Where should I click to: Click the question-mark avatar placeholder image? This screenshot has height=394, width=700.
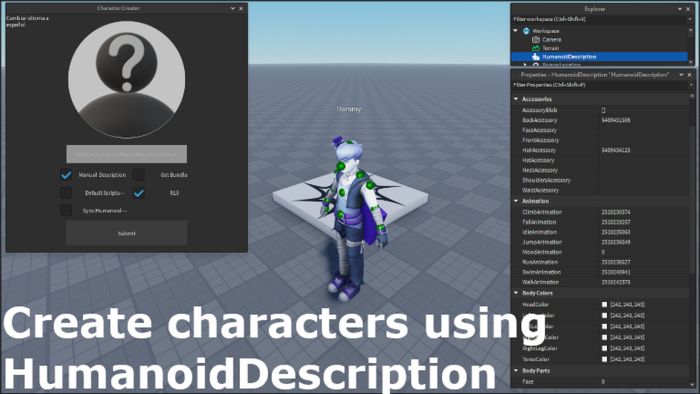[126, 79]
